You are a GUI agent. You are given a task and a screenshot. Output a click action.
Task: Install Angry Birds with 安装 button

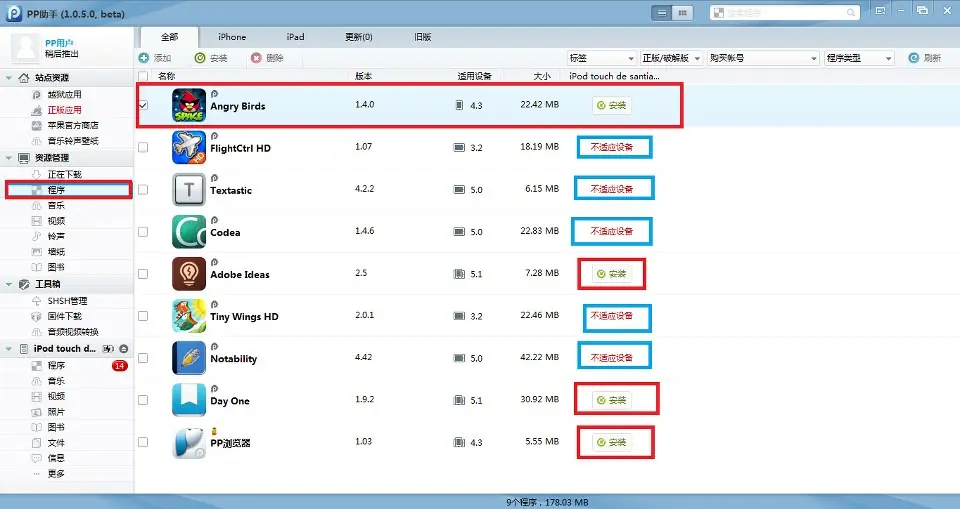[612, 105]
